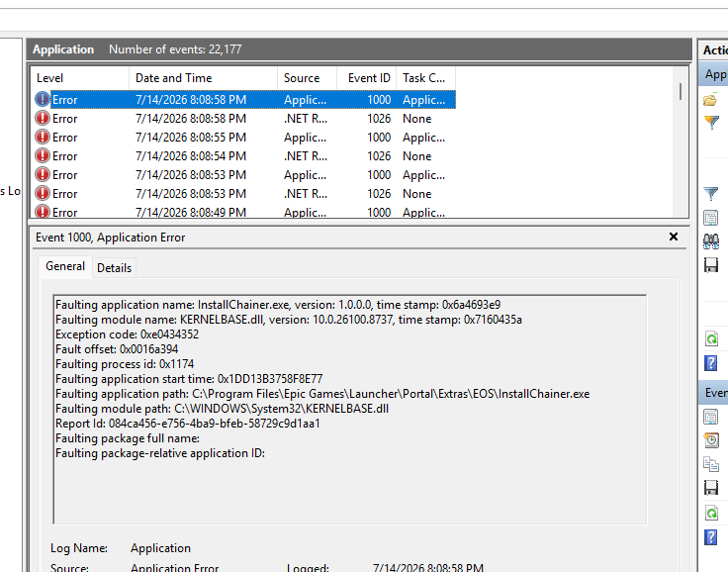728x572 pixels.
Task: Click error icon of the 8:08:54 PM row
Action: point(43,156)
